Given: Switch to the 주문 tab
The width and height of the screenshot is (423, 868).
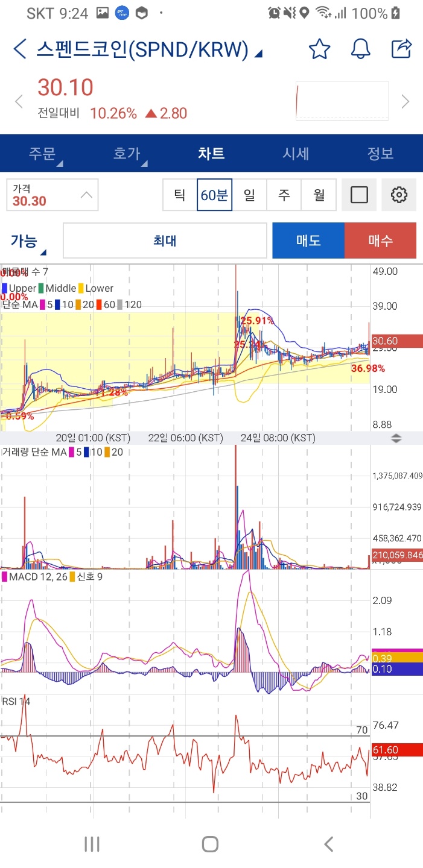Looking at the screenshot, I should point(42,153).
